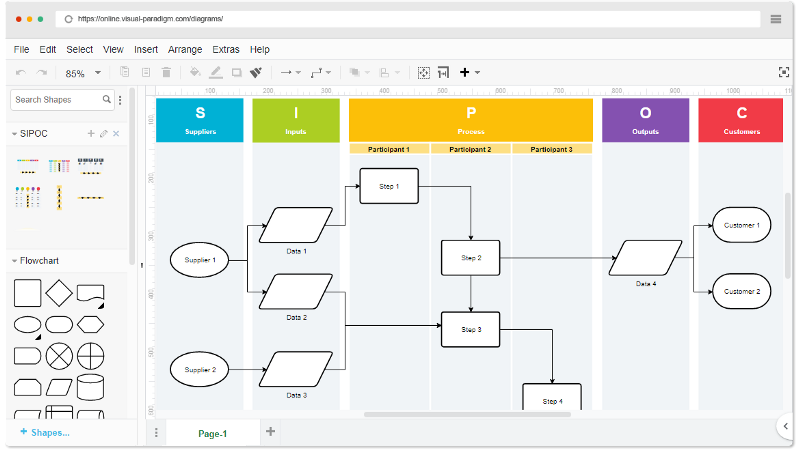Image resolution: width=800 pixels, height=454 pixels.
Task: Open the Arrange menu
Action: pyautogui.click(x=185, y=49)
